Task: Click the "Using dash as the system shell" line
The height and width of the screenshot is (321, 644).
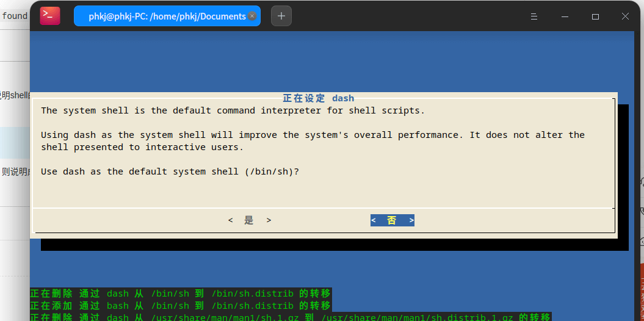Action: tap(313, 135)
